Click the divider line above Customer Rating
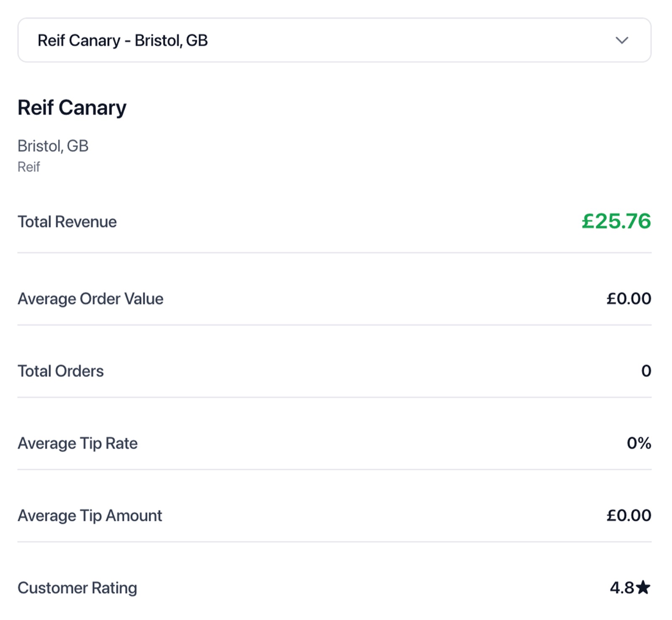Viewport: 672px width, 620px height. coord(334,542)
